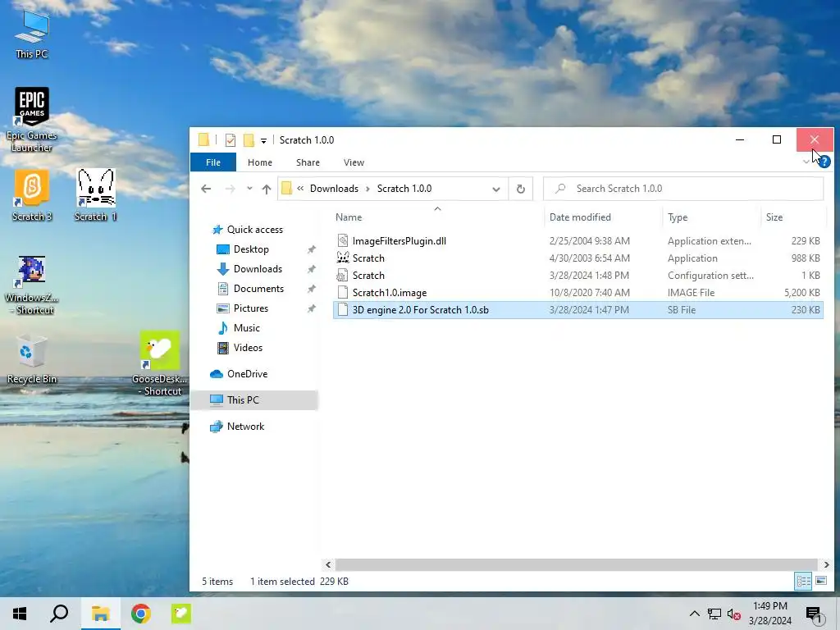Click the pin icon beside Documents
Screen dimensions: 840x630
pyautogui.click(x=311, y=289)
